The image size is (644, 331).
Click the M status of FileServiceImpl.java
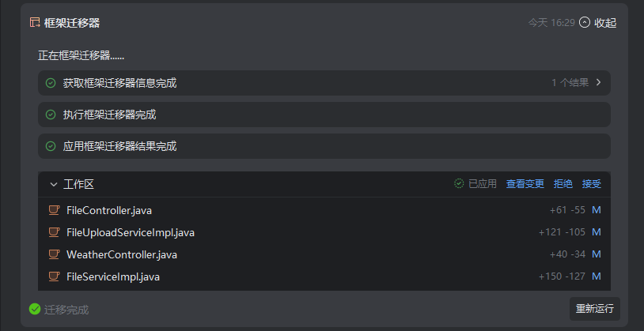click(x=597, y=276)
